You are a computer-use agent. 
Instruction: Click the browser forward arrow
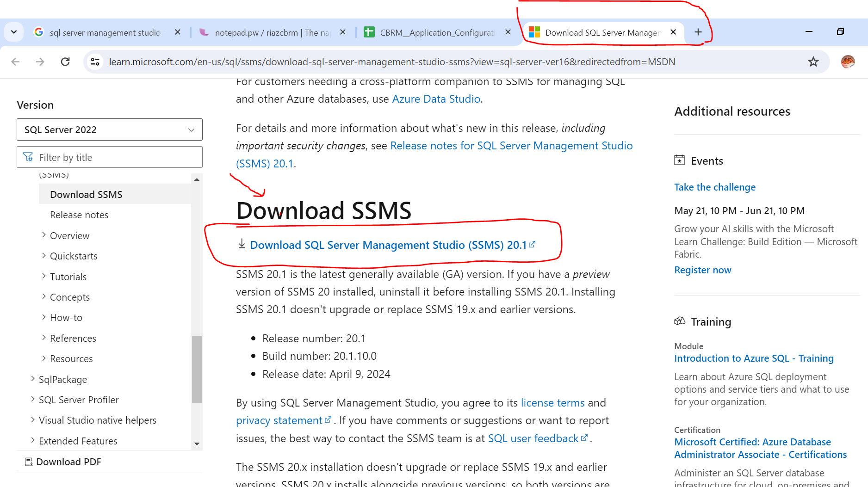point(40,62)
